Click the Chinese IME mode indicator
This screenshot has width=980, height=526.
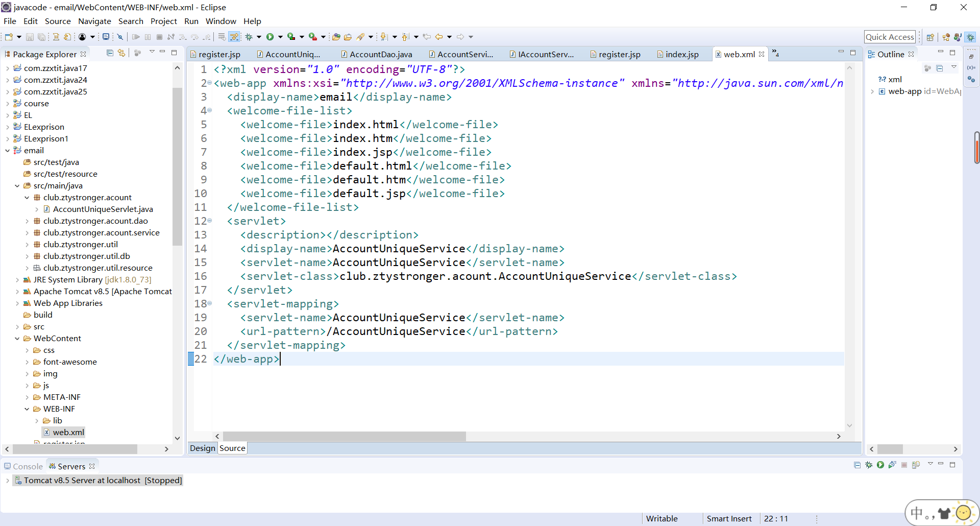point(917,512)
